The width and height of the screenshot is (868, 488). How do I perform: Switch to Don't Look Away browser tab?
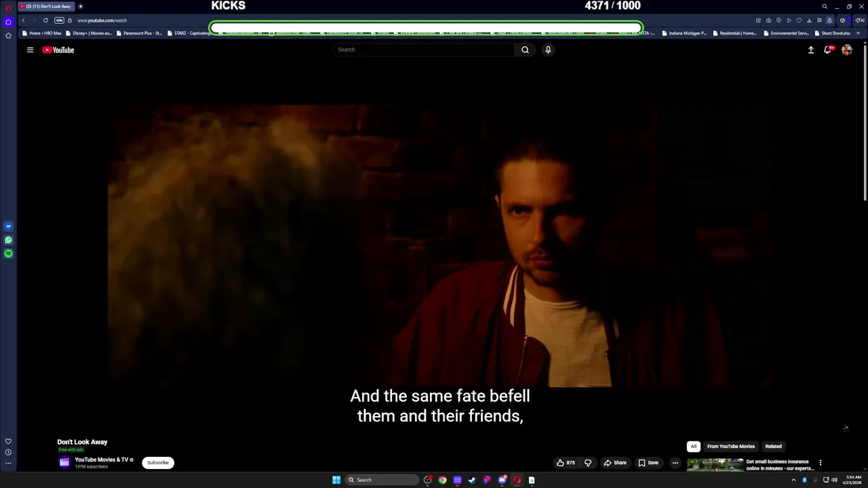tap(46, 6)
